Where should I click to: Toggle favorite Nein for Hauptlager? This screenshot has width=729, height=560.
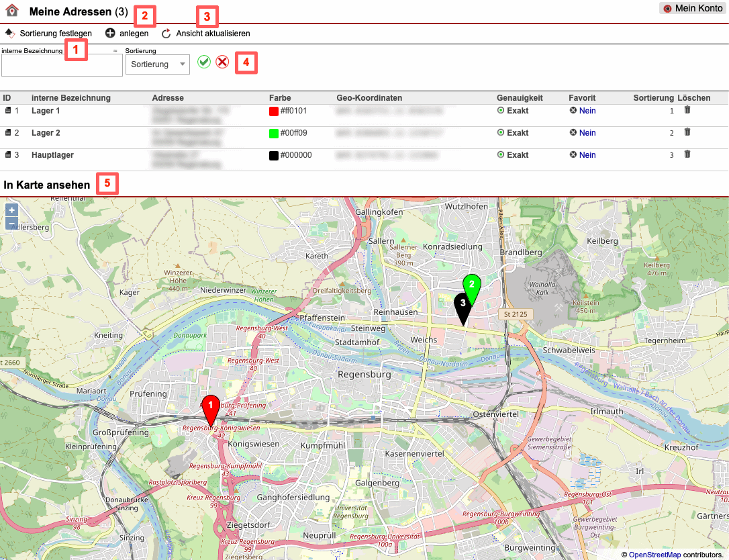click(587, 155)
